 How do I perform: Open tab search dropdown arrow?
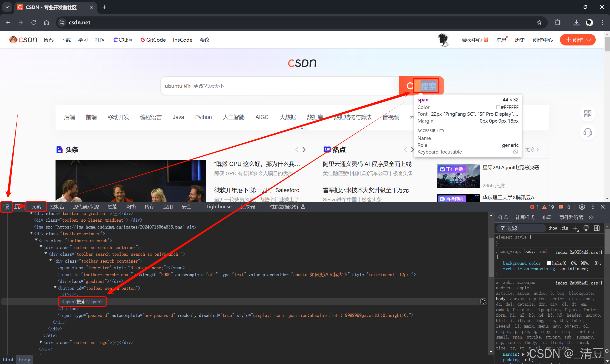7,7
